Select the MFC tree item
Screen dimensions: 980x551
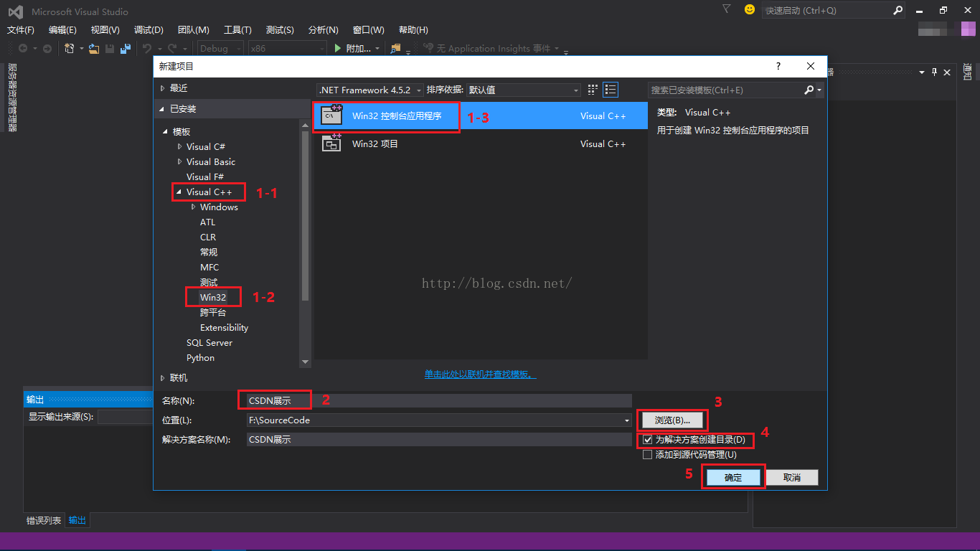point(209,267)
